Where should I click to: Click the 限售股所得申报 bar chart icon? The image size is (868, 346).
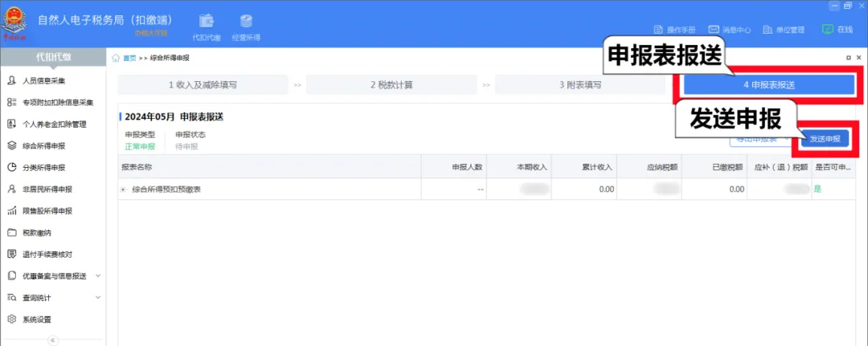pyautogui.click(x=11, y=211)
